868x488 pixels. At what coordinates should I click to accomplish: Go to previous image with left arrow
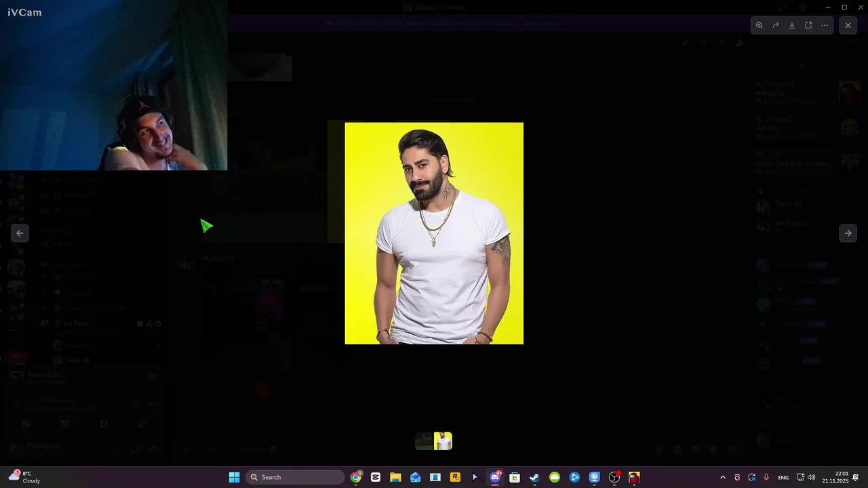click(20, 233)
